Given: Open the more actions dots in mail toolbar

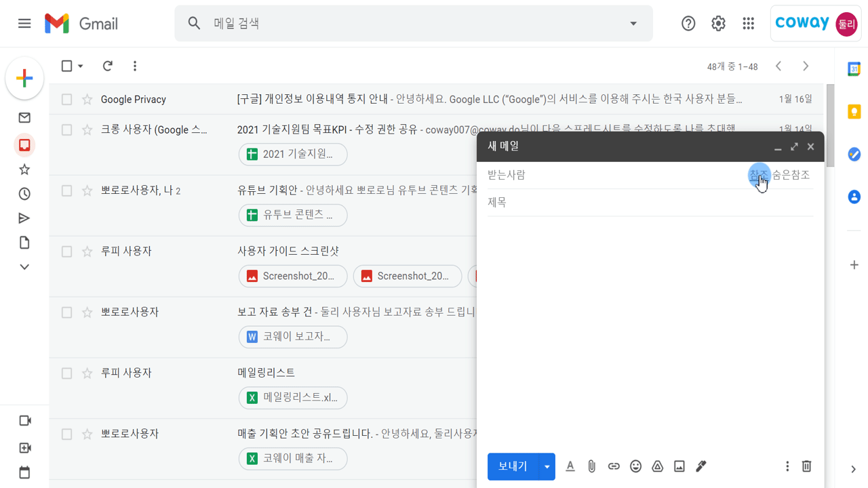Looking at the screenshot, I should tap(135, 66).
